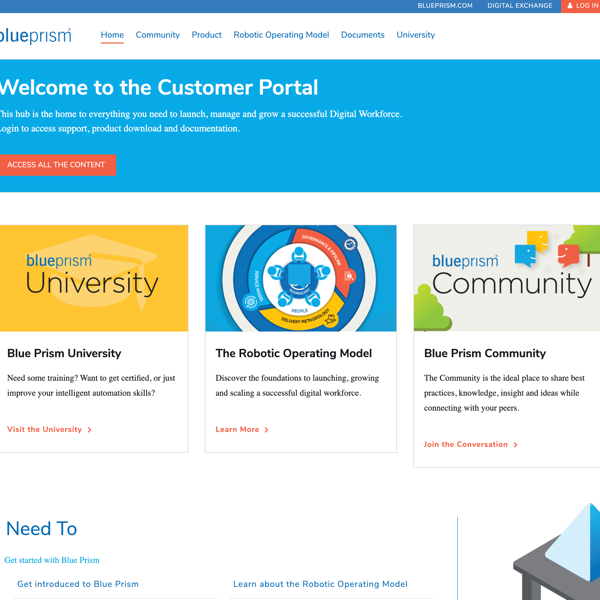Image resolution: width=600 pixels, height=600 pixels.
Task: Click the Log In button
Action: pos(586,6)
